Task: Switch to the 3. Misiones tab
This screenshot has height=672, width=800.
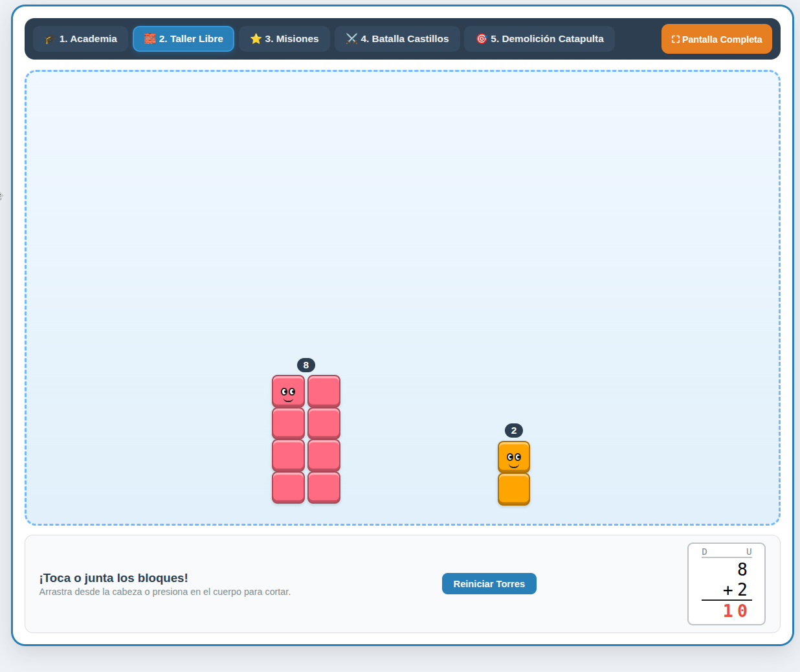Action: click(284, 39)
